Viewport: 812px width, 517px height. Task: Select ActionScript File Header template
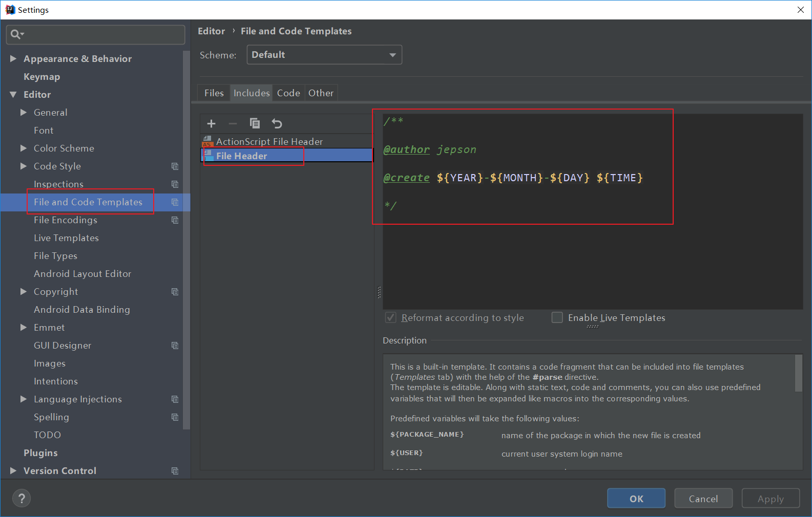[x=287, y=141]
